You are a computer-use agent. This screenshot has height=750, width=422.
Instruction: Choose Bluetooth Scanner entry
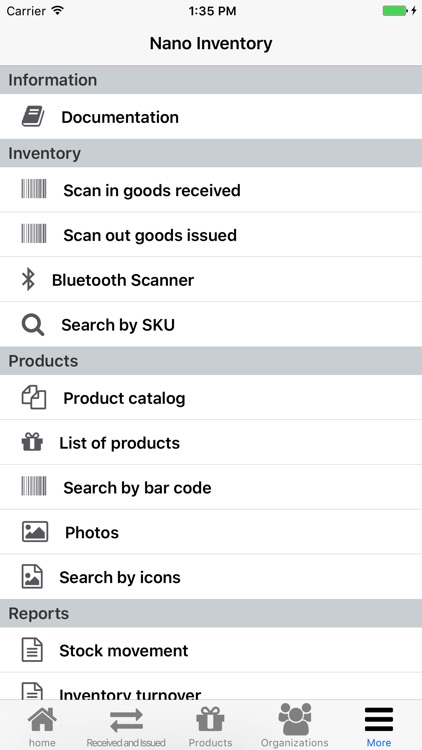(x=211, y=279)
